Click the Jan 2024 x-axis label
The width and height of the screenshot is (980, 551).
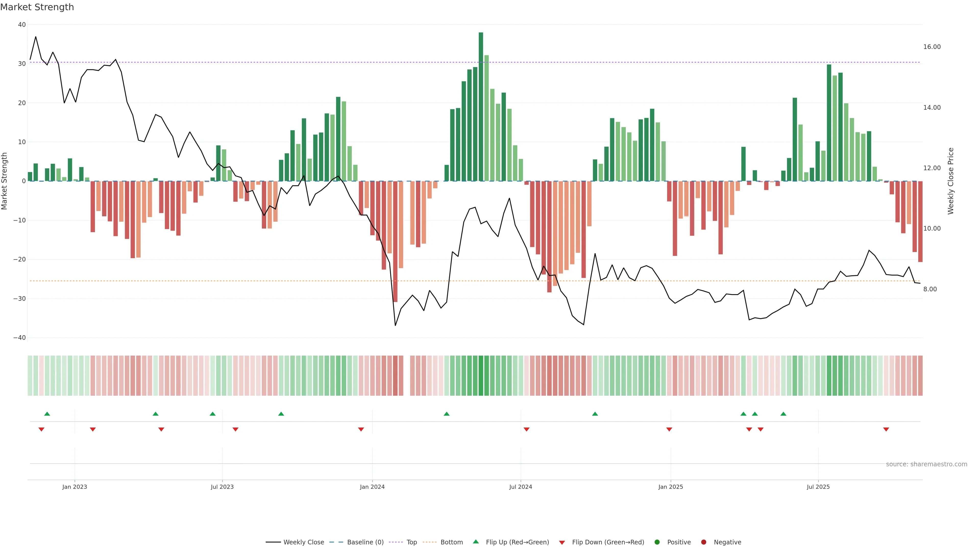pos(372,487)
